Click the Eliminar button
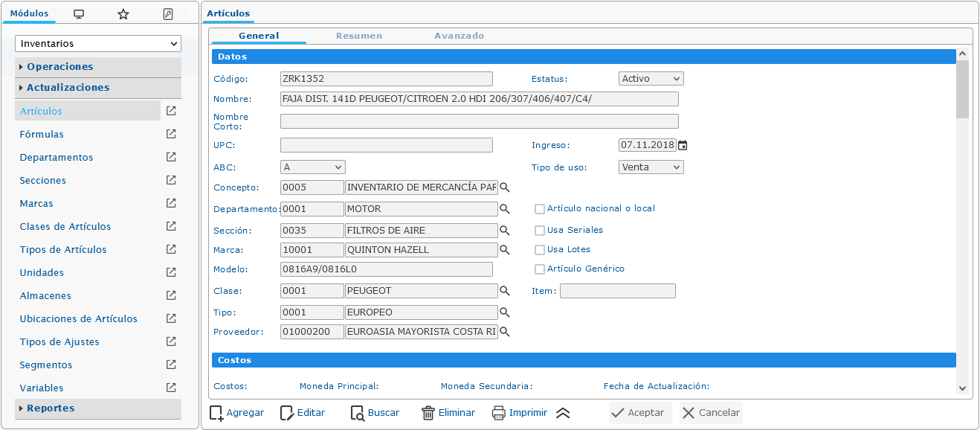This screenshot has height=430, width=980. [448, 413]
